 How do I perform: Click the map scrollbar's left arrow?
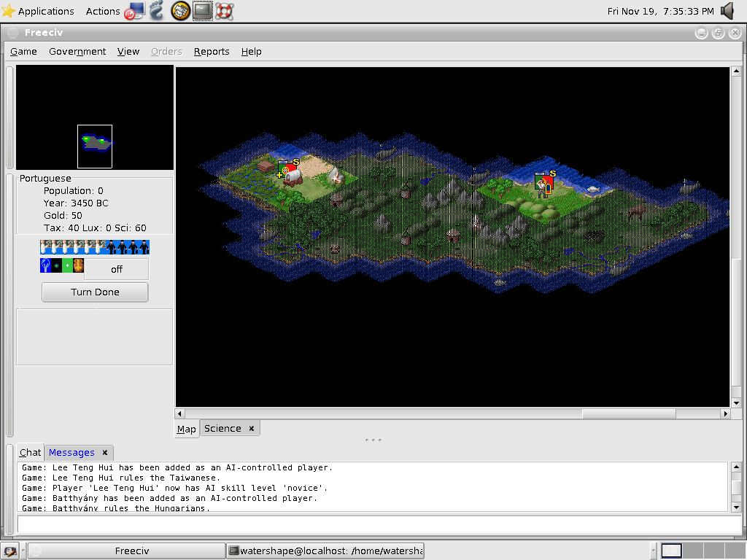coord(179,413)
